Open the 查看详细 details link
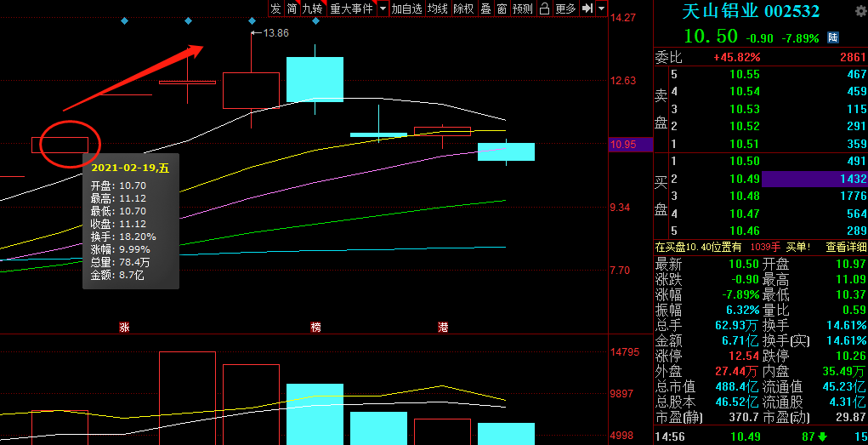 click(846, 247)
